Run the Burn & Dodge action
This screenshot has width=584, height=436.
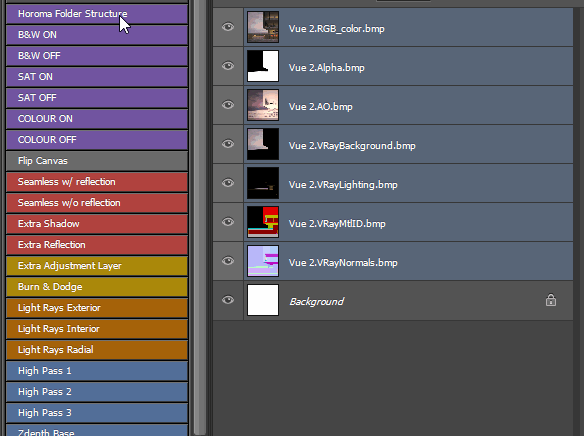click(96, 287)
